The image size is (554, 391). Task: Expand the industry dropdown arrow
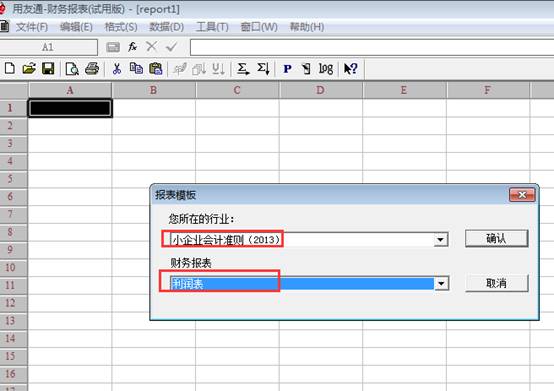pos(440,240)
